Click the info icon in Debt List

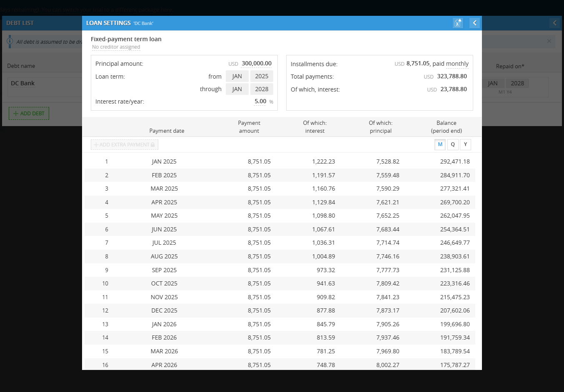click(x=10, y=41)
